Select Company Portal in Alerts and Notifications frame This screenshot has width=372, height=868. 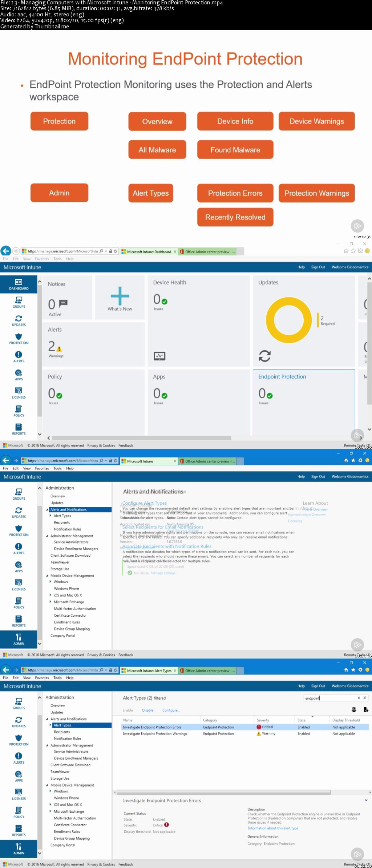point(63,636)
